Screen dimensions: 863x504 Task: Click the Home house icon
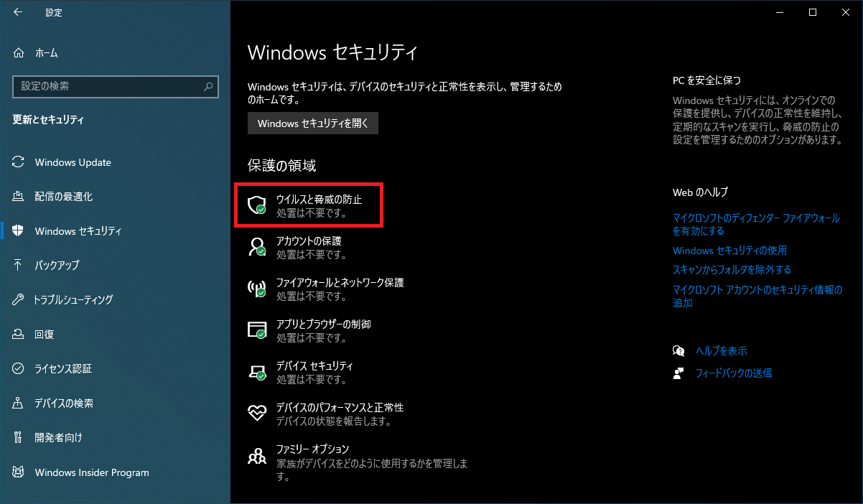tap(19, 52)
